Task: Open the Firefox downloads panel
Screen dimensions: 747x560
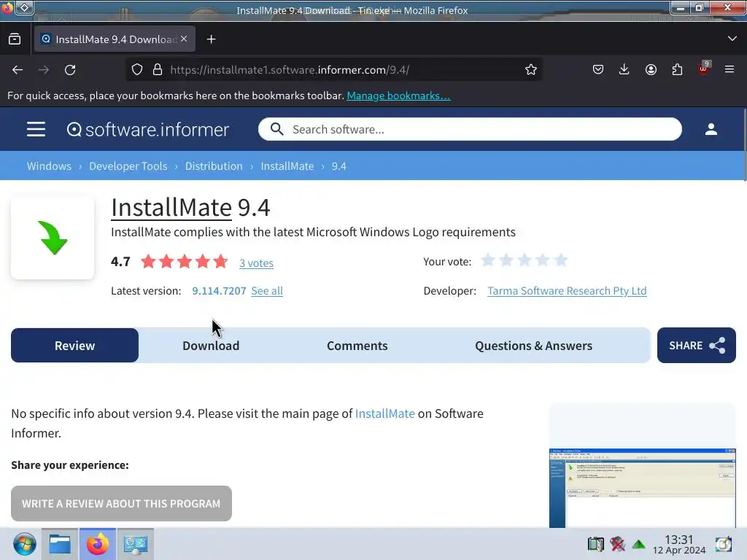Action: coord(624,70)
